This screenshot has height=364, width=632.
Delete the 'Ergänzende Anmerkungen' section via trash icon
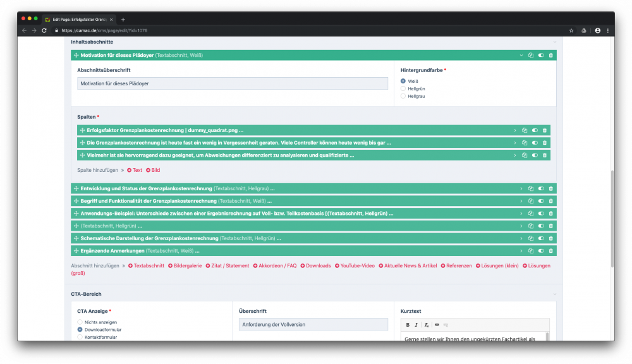click(x=550, y=251)
